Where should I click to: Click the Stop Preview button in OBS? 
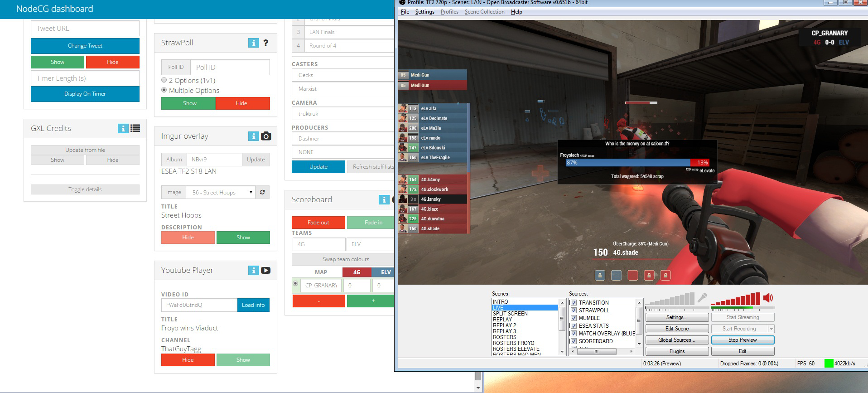point(743,340)
